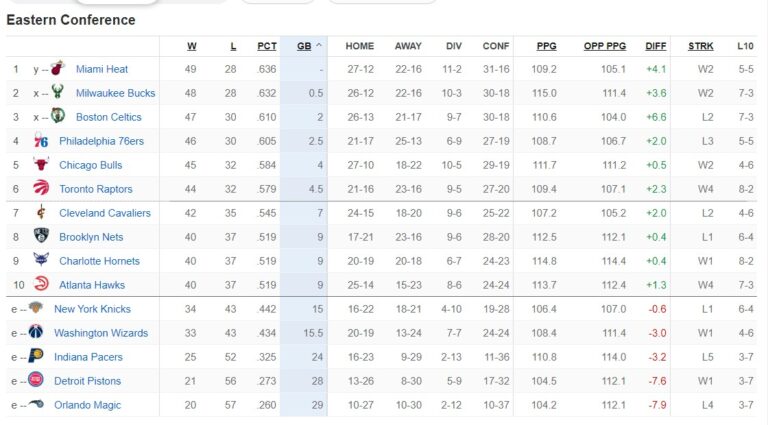Click the Milwaukee Bucks logo icon
The height and width of the screenshot is (425, 768).
(57, 93)
